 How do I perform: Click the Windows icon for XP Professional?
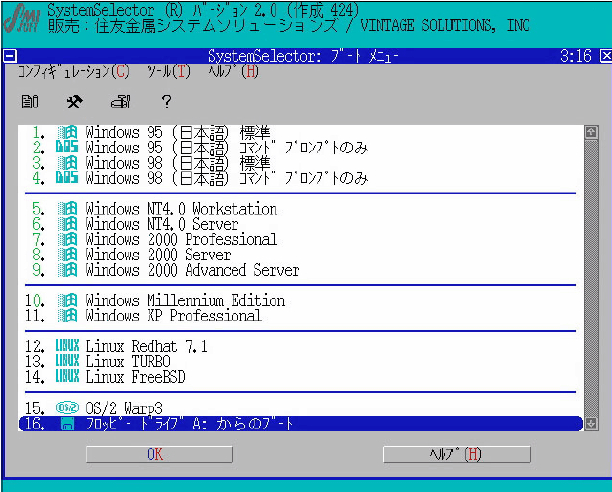(67, 316)
